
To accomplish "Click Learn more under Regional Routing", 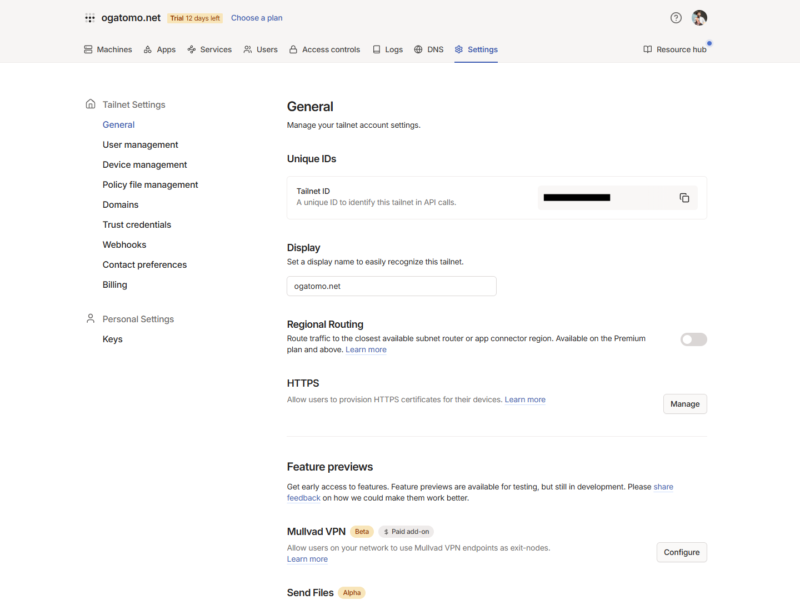I will click(x=366, y=349).
